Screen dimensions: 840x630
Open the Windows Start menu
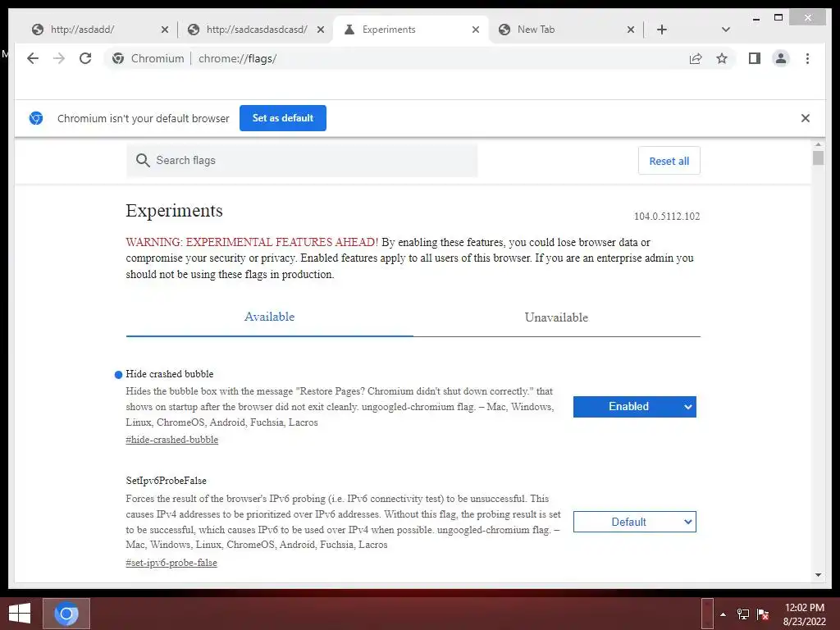(x=20, y=614)
